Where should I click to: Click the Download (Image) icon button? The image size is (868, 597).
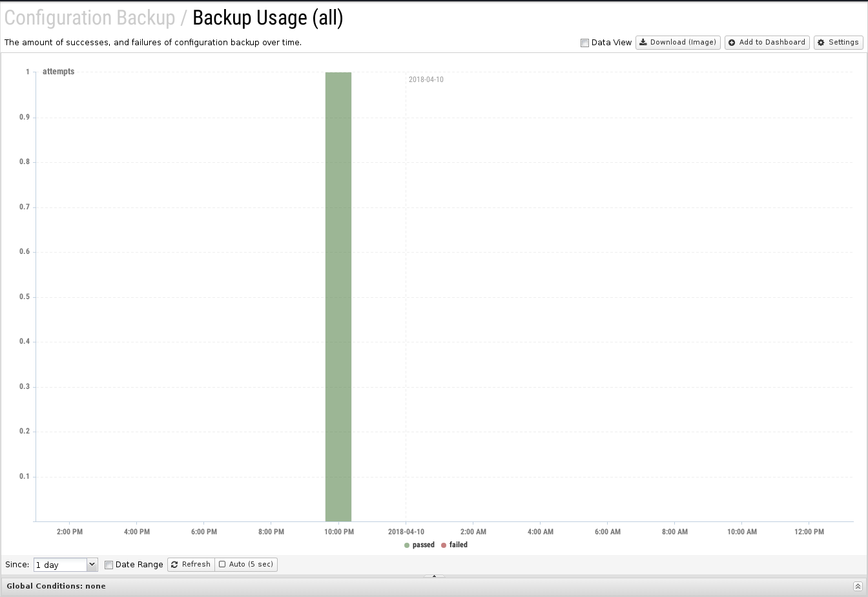click(x=643, y=43)
